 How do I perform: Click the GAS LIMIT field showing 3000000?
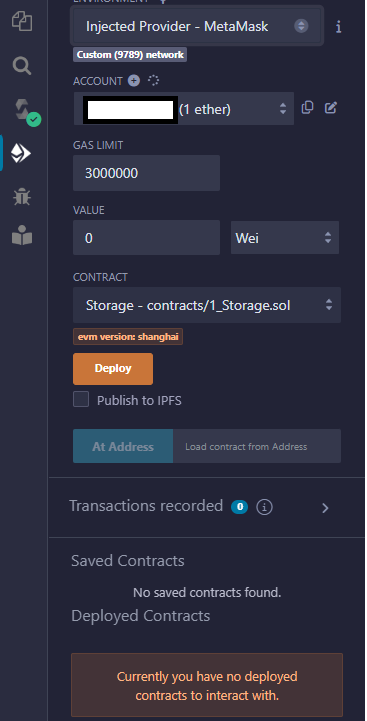[146, 173]
